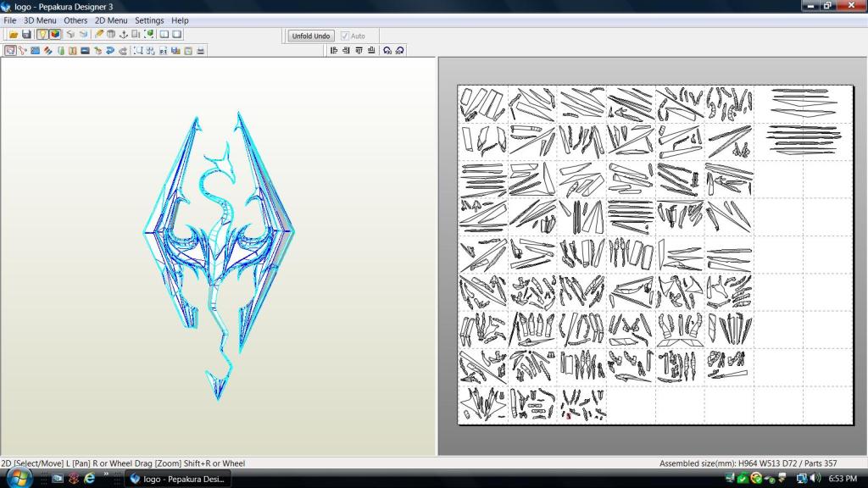Click the 6:53 PM clock
Viewport: 868px width, 488px height.
843,478
